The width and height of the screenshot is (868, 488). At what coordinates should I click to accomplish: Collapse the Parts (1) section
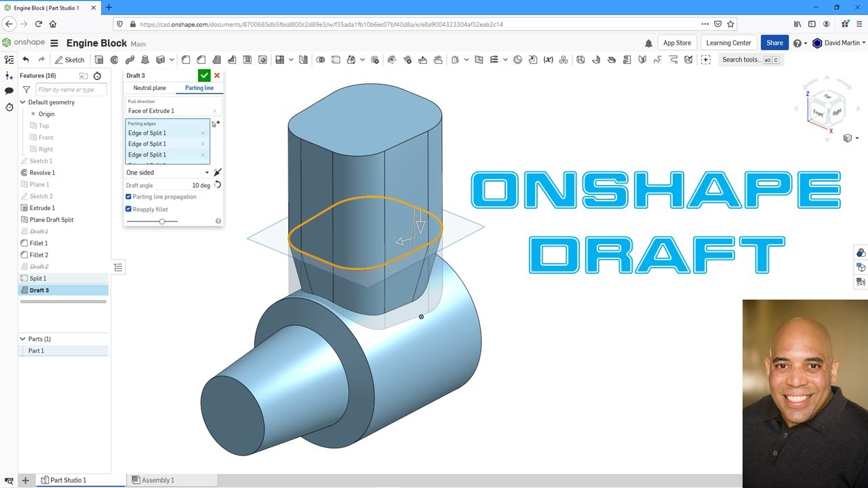(22, 339)
